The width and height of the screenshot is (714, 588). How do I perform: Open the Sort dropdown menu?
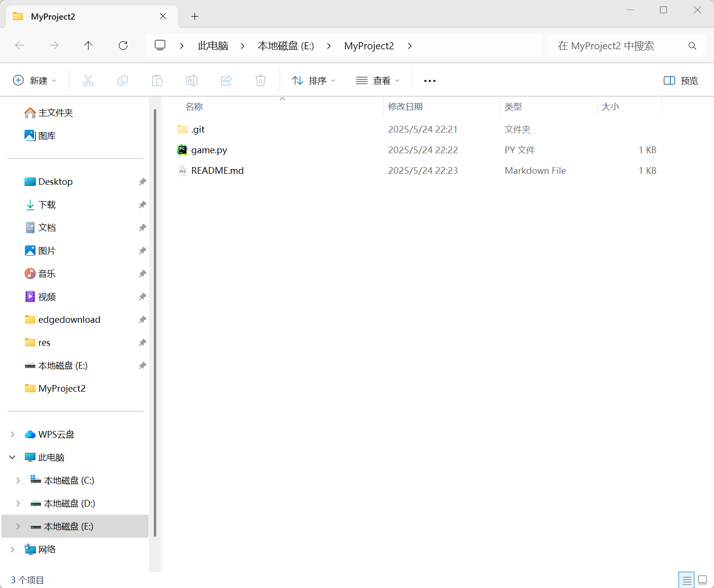tap(314, 80)
